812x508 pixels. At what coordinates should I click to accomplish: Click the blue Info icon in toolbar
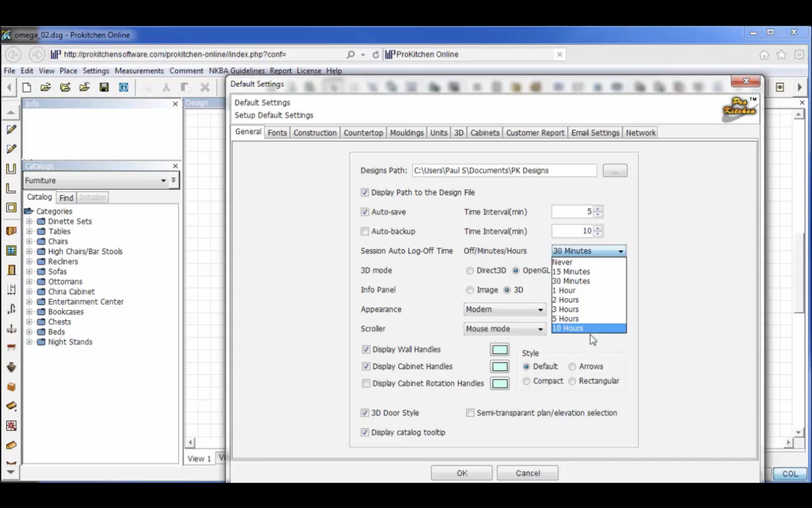(x=123, y=87)
